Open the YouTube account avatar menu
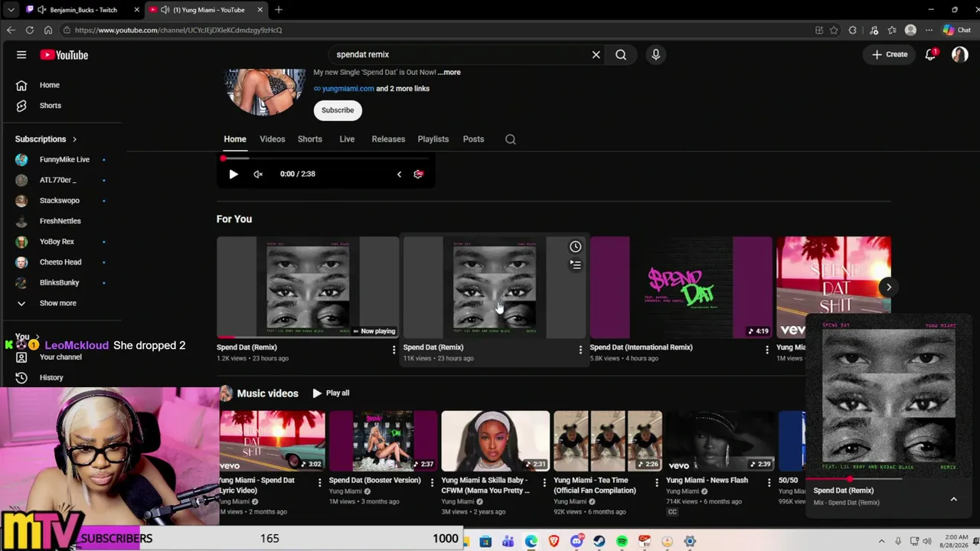 tap(959, 54)
